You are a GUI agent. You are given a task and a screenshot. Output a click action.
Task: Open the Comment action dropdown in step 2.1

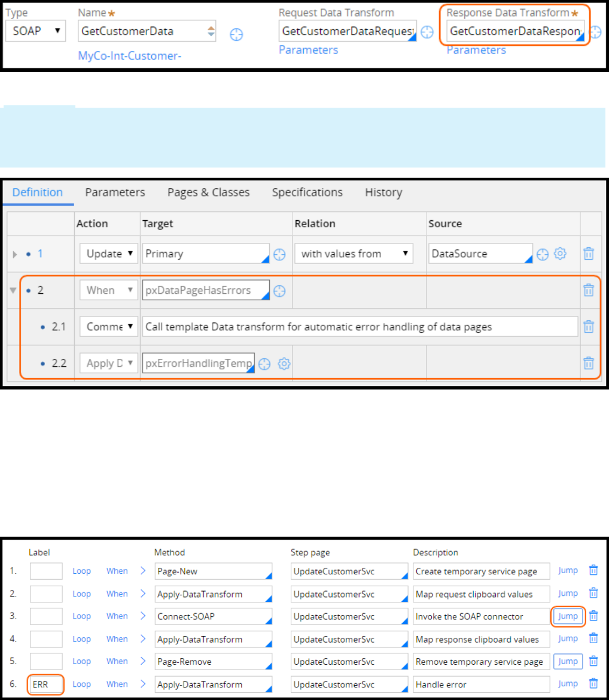pos(108,327)
